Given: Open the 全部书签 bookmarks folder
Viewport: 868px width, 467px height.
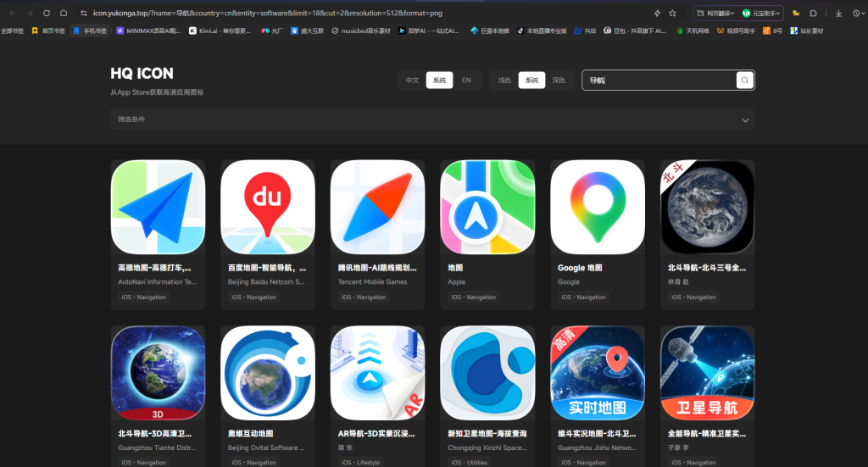Looking at the screenshot, I should [x=12, y=31].
